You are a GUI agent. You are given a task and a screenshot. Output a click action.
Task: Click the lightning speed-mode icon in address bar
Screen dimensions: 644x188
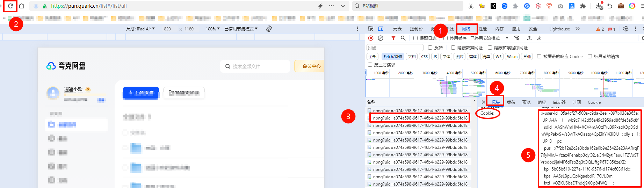tap(320, 6)
